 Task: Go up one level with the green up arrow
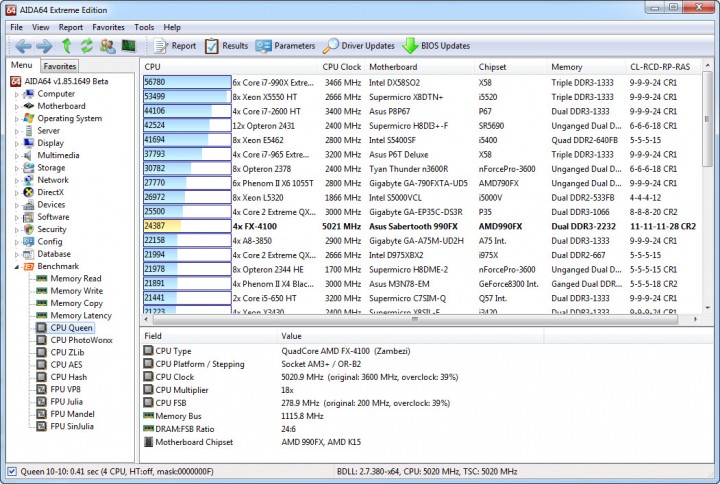pyautogui.click(x=67, y=46)
